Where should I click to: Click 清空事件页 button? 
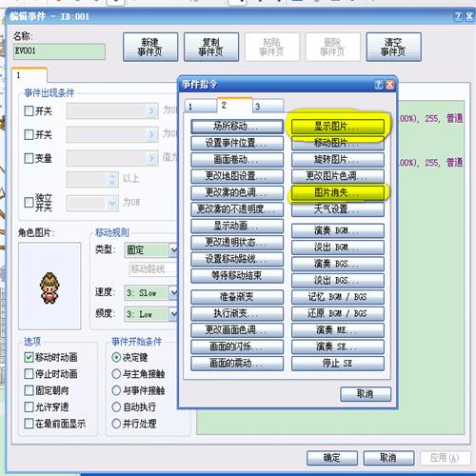(394, 47)
